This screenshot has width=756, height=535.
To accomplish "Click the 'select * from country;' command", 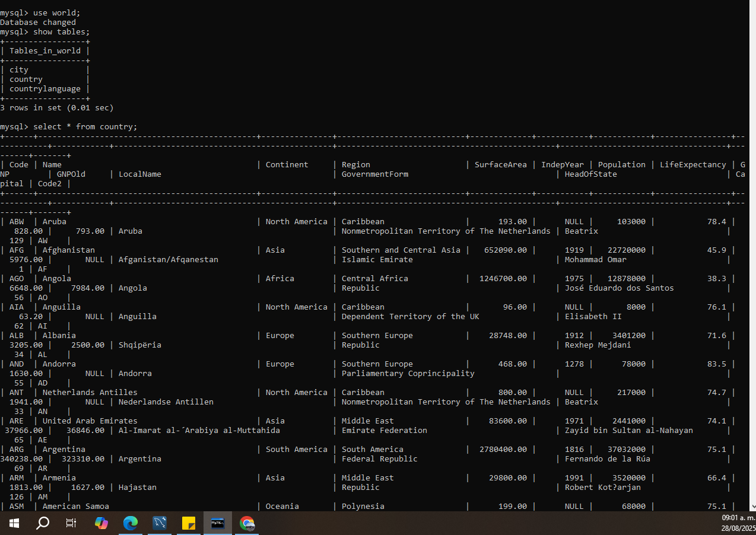I will 85,127.
